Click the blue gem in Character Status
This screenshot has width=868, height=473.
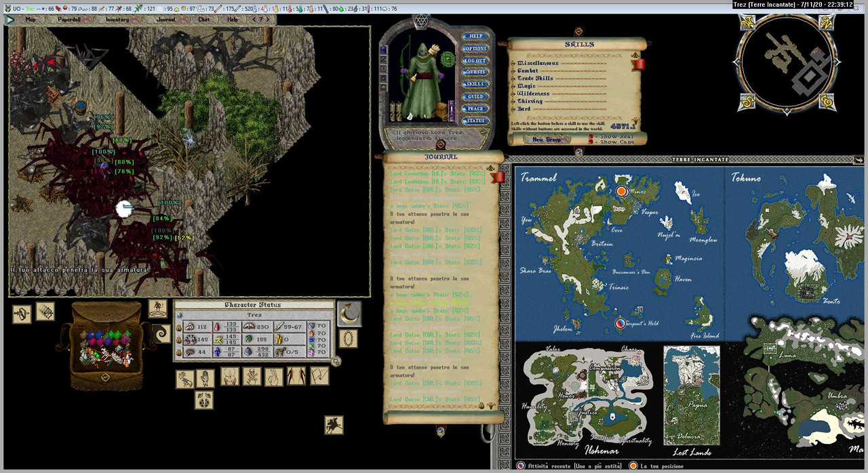(180, 315)
